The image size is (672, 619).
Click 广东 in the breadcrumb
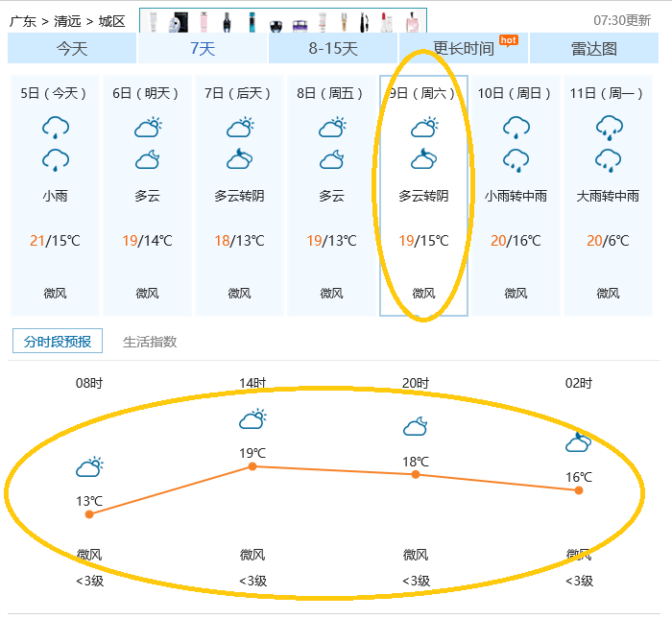pos(22,20)
